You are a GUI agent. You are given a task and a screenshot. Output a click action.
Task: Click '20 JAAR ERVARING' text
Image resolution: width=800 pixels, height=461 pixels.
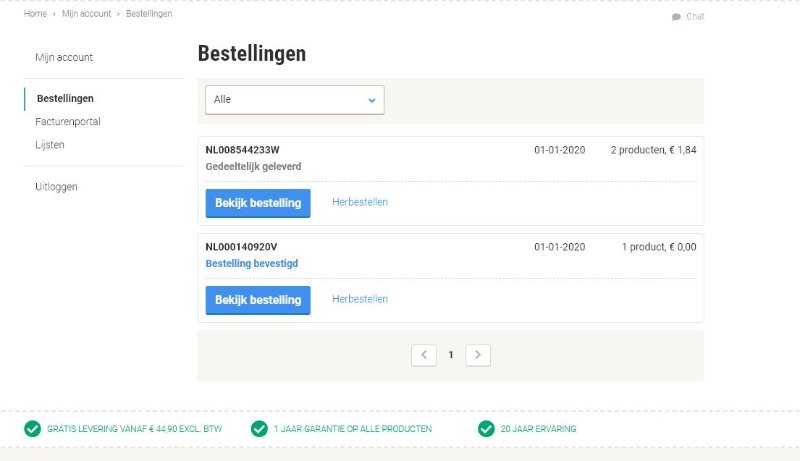[538, 429]
